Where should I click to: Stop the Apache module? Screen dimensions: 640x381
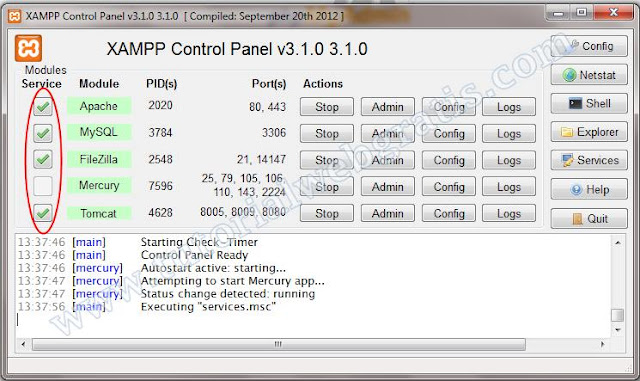pos(327,107)
